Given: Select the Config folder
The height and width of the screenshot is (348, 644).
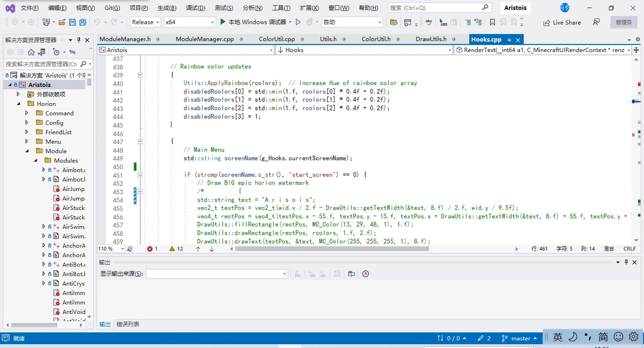Looking at the screenshot, I should (54, 122).
